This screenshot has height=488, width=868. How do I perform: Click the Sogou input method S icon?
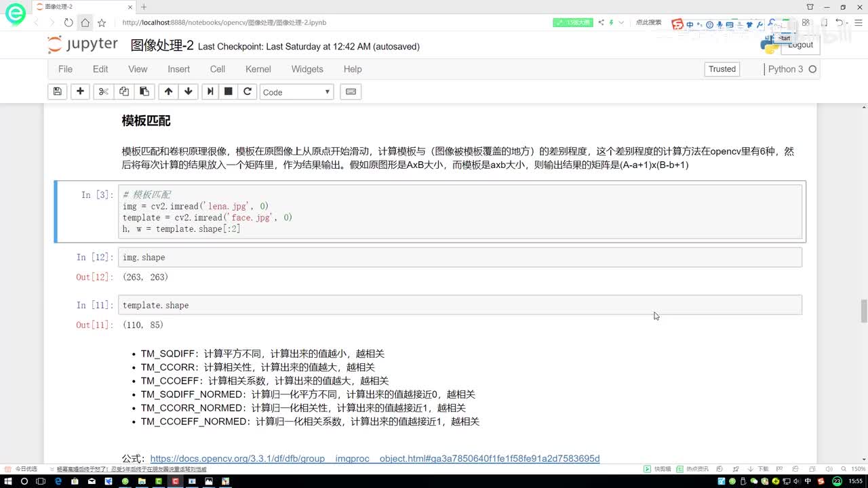677,24
